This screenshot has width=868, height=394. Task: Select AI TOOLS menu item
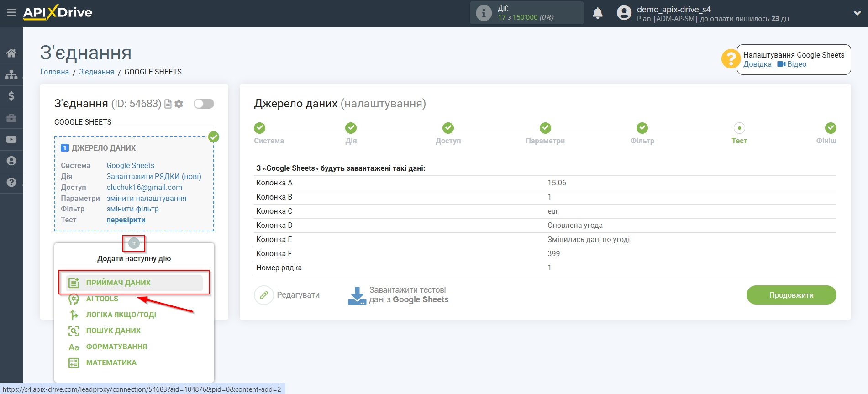click(102, 299)
